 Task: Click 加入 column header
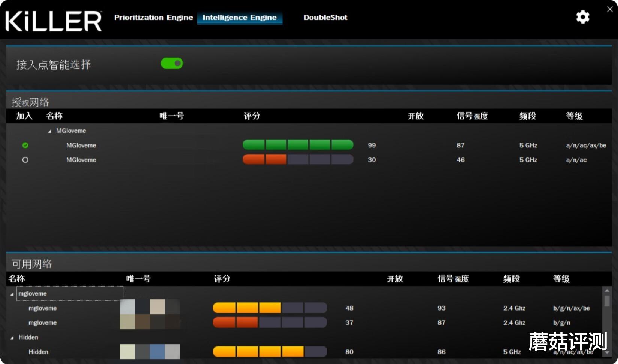[24, 116]
